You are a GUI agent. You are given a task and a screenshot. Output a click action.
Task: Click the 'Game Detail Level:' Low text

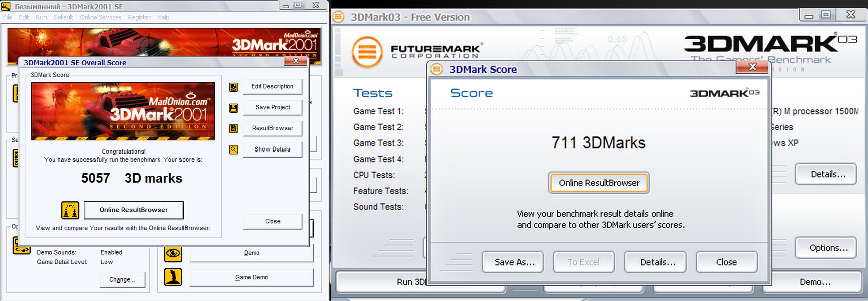point(107,262)
